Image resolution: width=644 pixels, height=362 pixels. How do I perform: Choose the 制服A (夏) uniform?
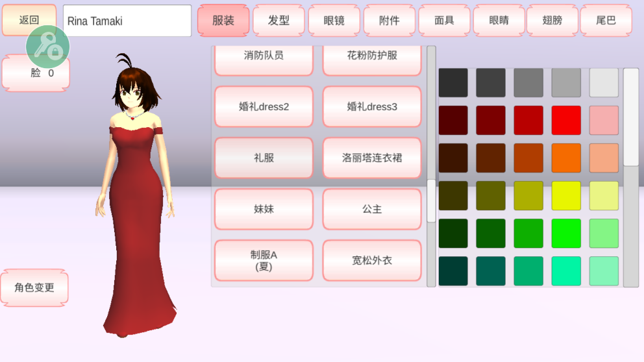[x=264, y=260]
